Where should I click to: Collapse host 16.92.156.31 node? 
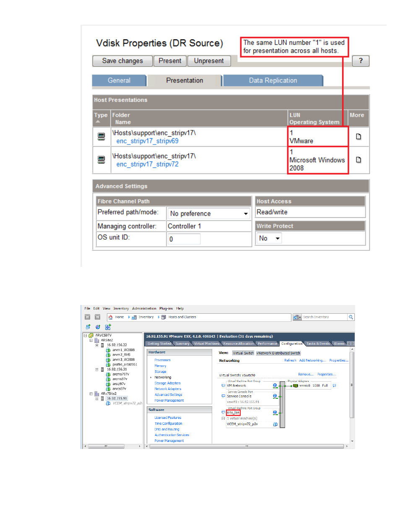(x=97, y=369)
